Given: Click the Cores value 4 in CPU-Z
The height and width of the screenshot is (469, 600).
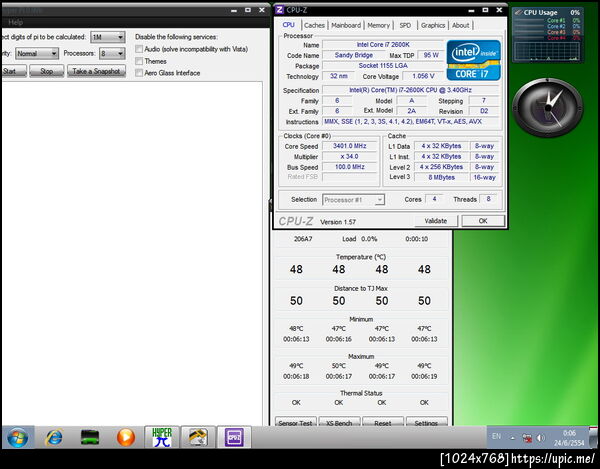Looking at the screenshot, I should [434, 199].
